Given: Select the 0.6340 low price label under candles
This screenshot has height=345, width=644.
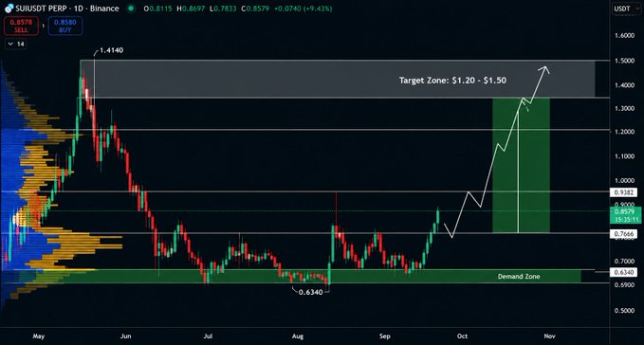Looking at the screenshot, I should point(310,292).
